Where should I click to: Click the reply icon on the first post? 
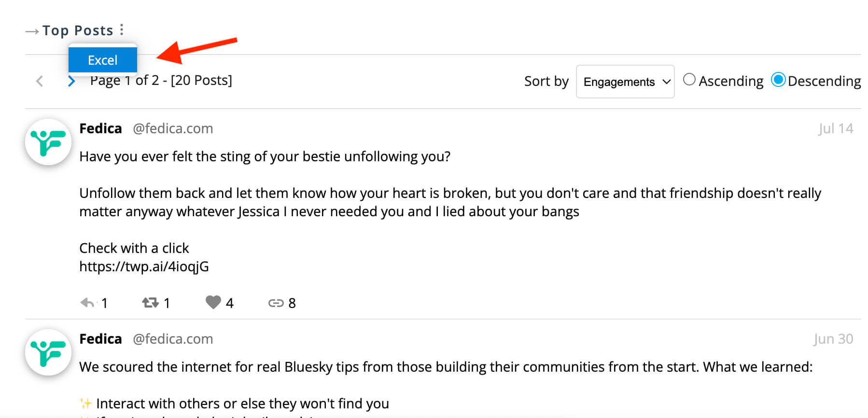[x=87, y=303]
